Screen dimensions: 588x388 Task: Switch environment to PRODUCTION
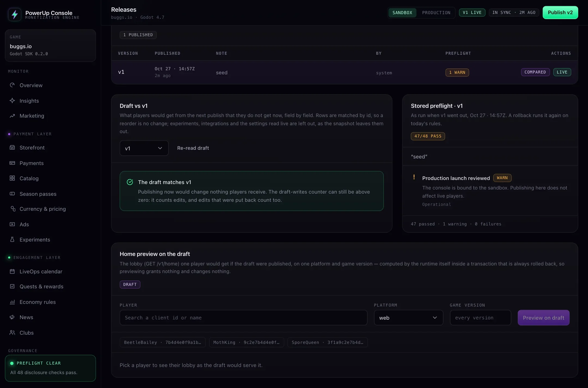pyautogui.click(x=436, y=13)
